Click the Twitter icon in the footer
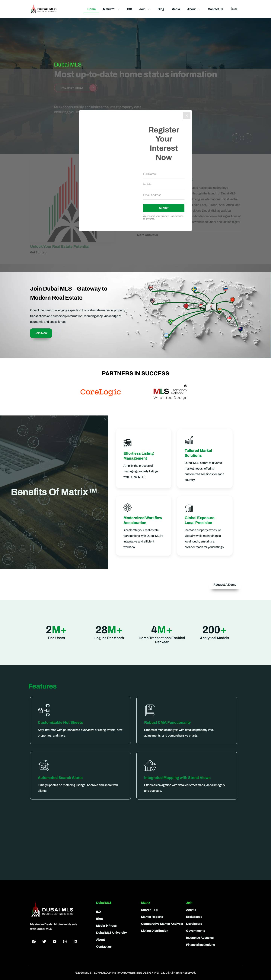The width and height of the screenshot is (271, 980). point(44,942)
